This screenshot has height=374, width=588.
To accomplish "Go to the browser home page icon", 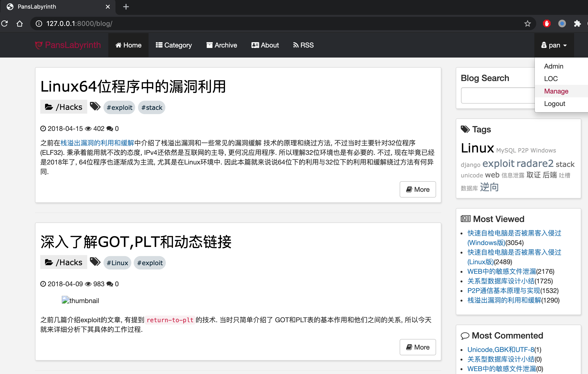I will click(x=20, y=23).
